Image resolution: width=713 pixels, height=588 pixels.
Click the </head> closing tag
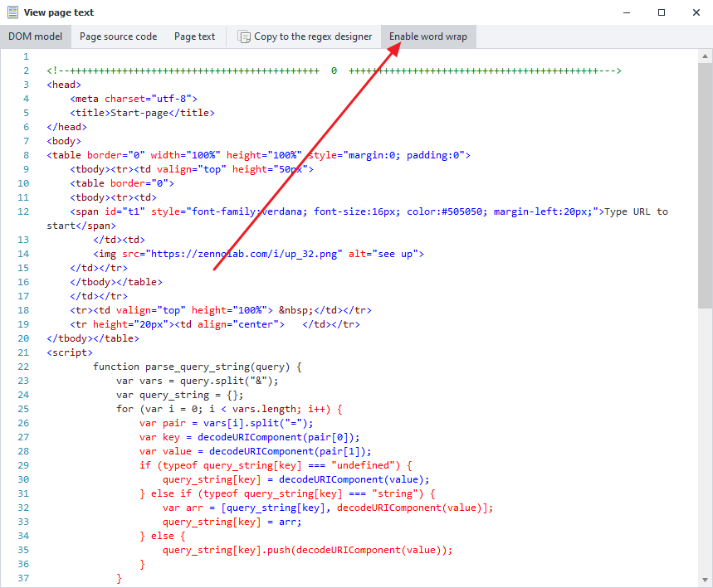[66, 127]
